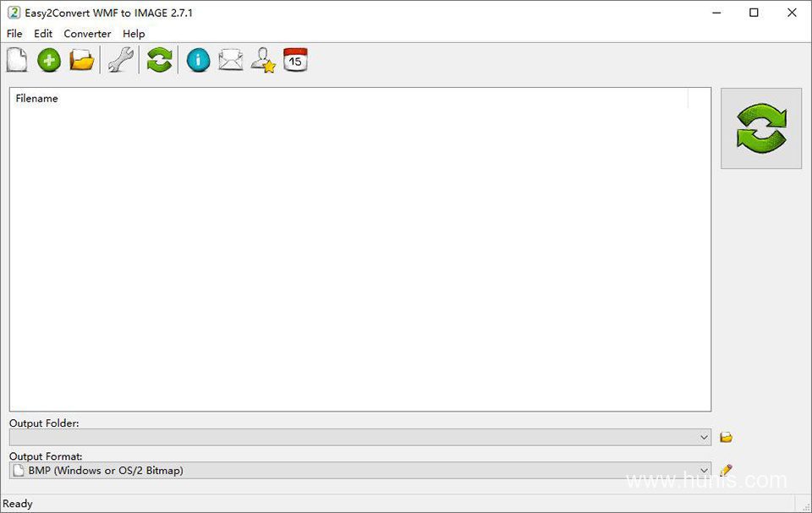Viewport: 812px width, 513px height.
Task: Click inside the empty file list area
Action: click(x=360, y=259)
